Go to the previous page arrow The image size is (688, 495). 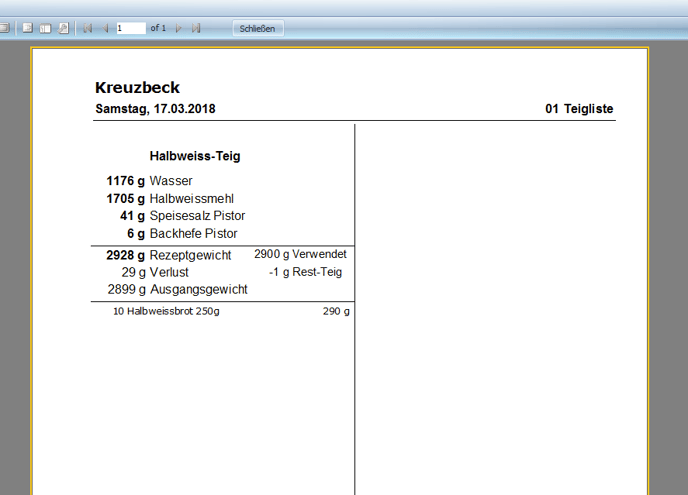(105, 28)
